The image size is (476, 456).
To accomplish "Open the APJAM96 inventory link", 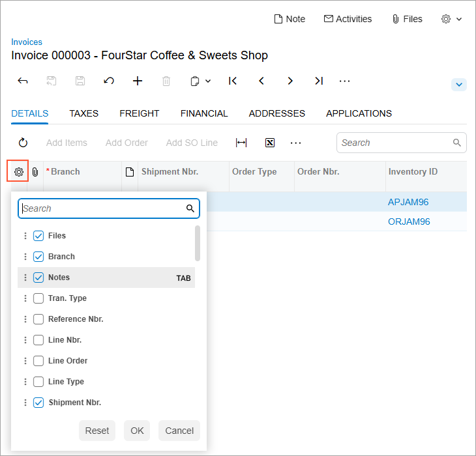I will (x=408, y=202).
